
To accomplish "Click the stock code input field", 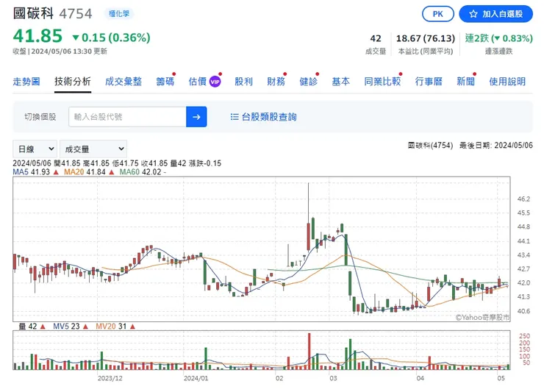I will 127,117.
